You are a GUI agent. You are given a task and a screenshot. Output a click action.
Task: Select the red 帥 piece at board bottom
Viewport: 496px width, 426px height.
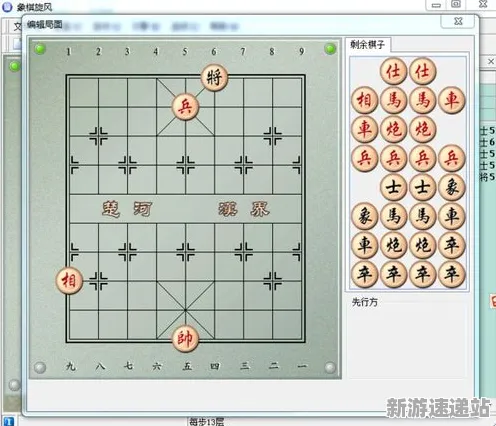[x=185, y=339]
